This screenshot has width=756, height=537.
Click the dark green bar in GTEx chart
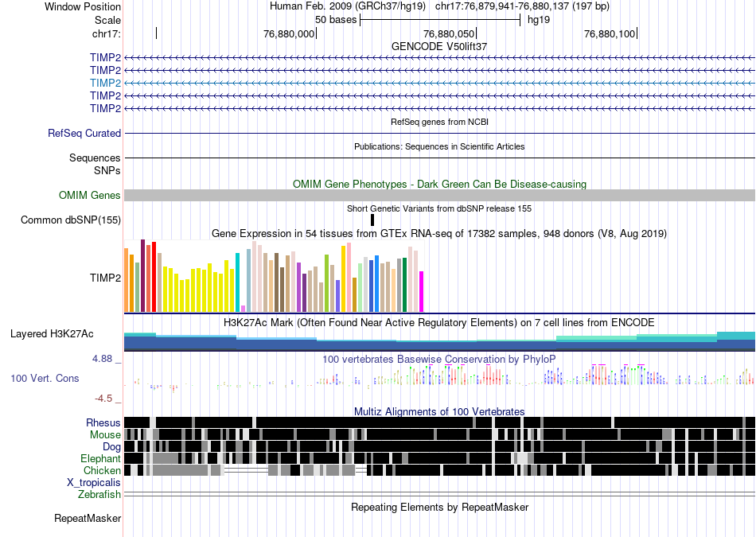tap(404, 285)
